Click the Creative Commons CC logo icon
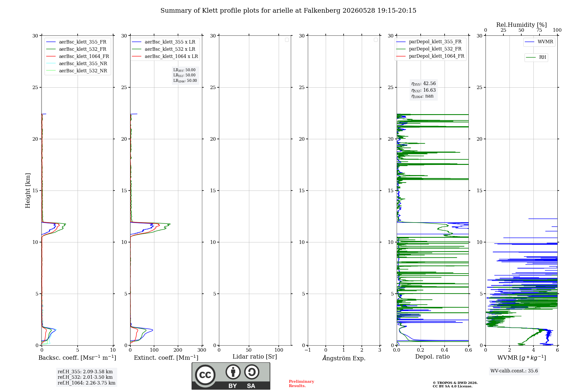The image size is (577, 392). tap(205, 375)
